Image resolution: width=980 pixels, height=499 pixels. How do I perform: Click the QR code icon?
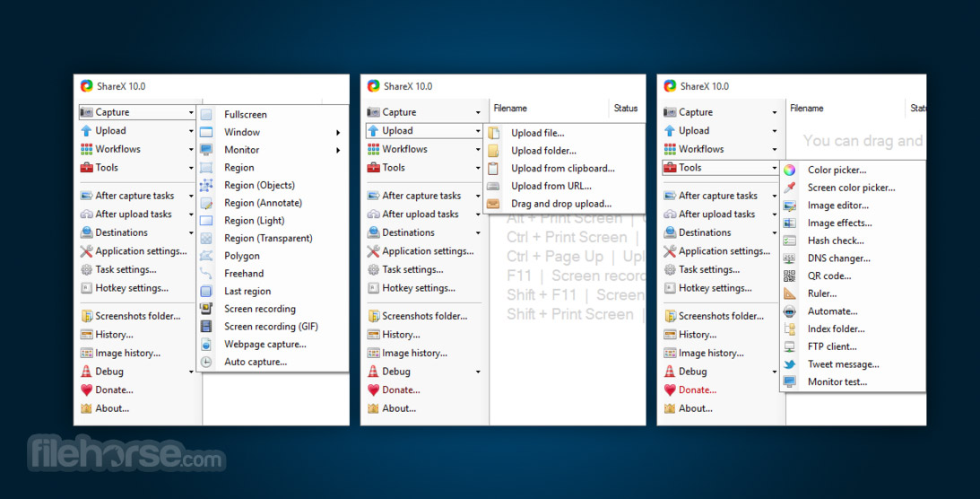click(790, 276)
